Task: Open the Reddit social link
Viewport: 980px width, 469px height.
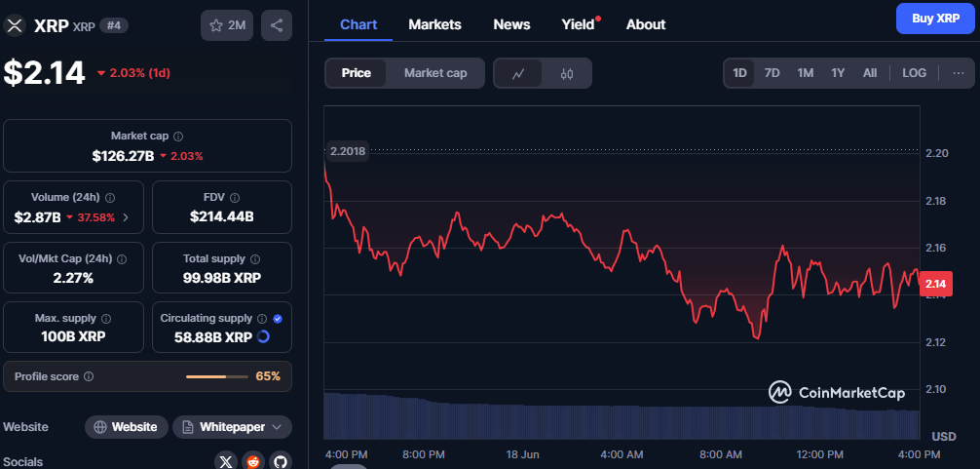Action: 253,462
